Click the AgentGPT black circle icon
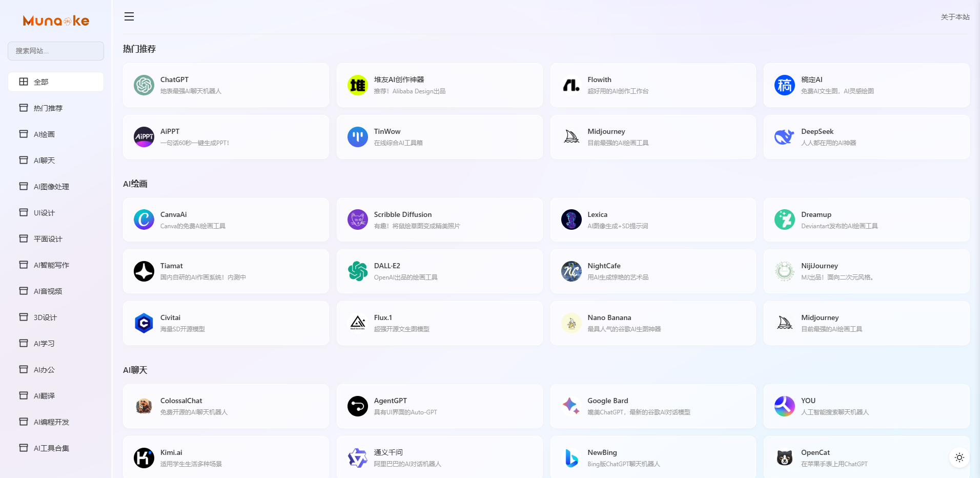980x478 pixels. (358, 406)
